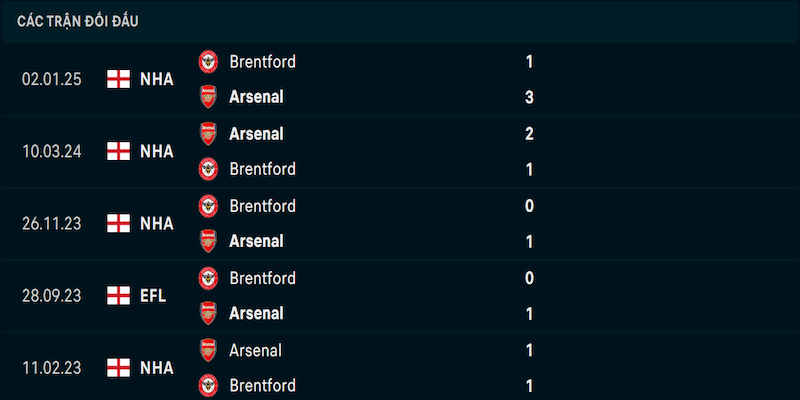Click Arsenal crest in 10.03.24 match
Viewport: 800px width, 400px height.
coord(208,134)
